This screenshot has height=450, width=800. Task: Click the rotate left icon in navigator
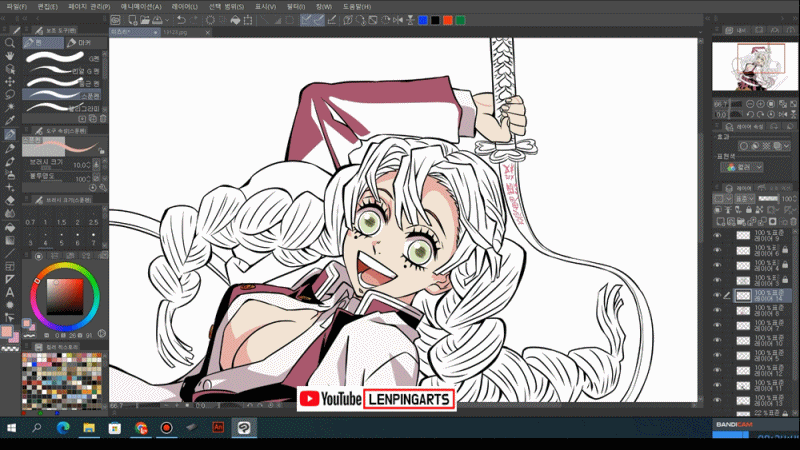[750, 114]
